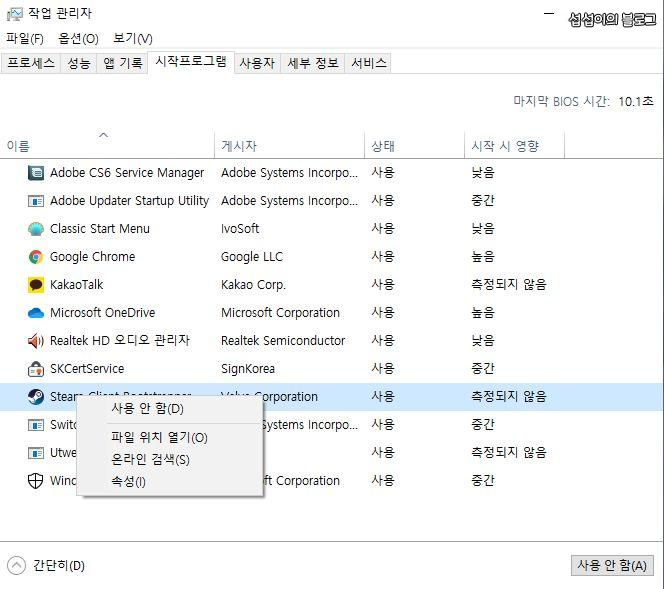Select the KakaoTalk entry name
The height and width of the screenshot is (589, 664).
click(x=77, y=285)
